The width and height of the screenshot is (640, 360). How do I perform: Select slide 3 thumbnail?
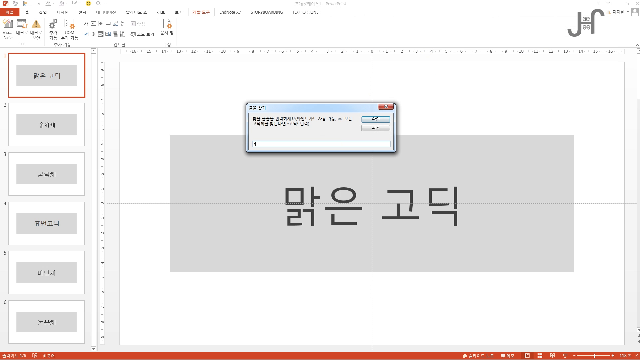pyautogui.click(x=47, y=174)
